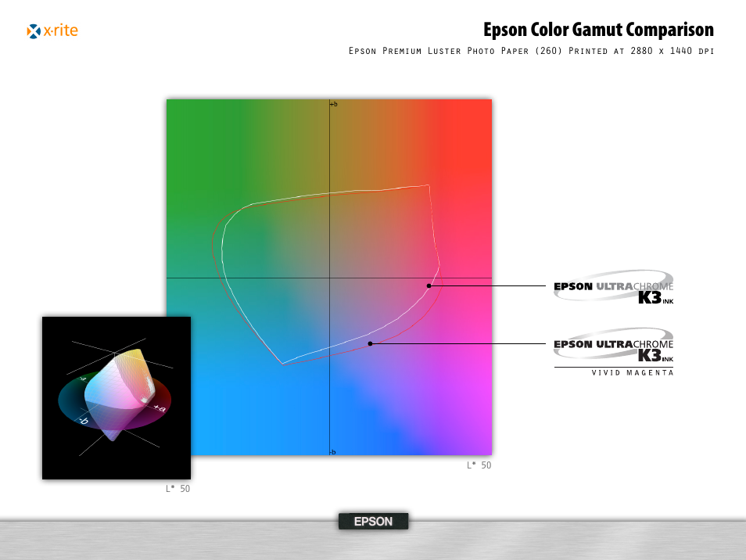The width and height of the screenshot is (746, 560).
Task: Click the Premium Luster Photo Paper subtitle
Action: click(531, 51)
